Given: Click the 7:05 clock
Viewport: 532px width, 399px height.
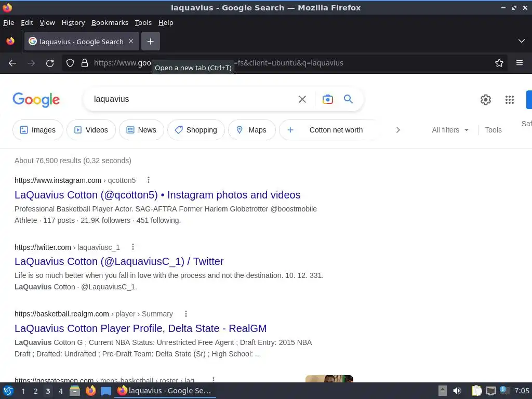Looking at the screenshot, I should pyautogui.click(x=522, y=391).
